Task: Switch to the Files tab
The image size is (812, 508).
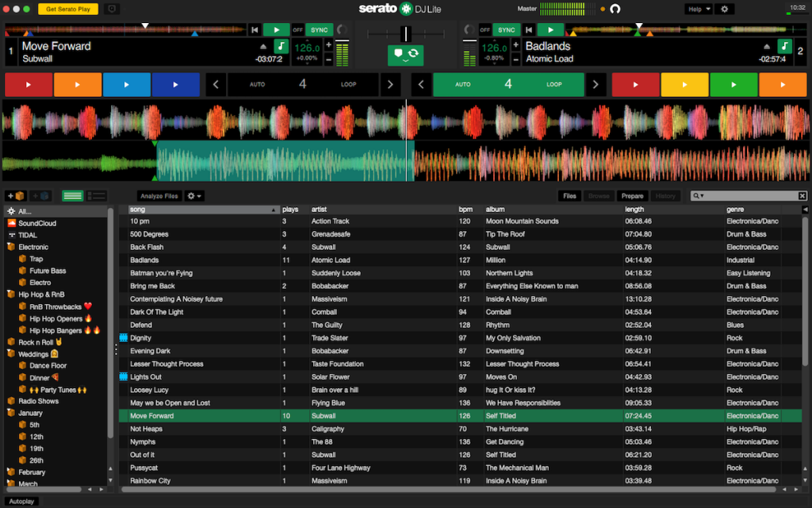Action: tap(569, 195)
